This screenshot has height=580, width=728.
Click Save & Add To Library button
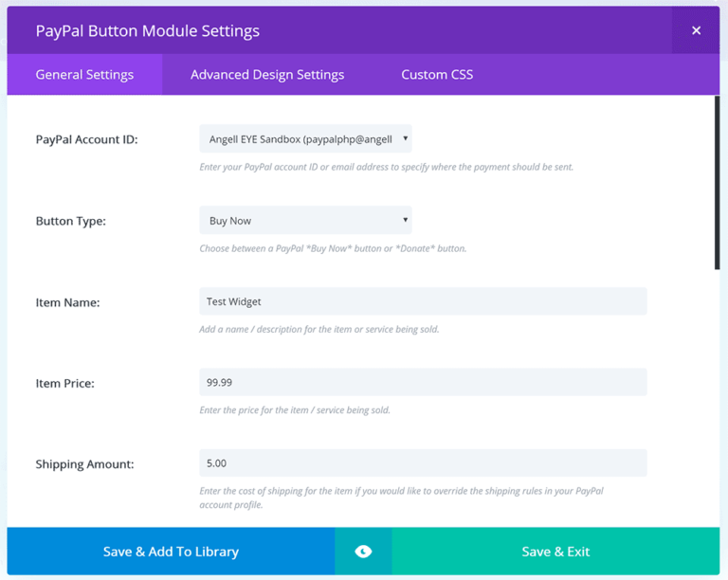pos(171,552)
